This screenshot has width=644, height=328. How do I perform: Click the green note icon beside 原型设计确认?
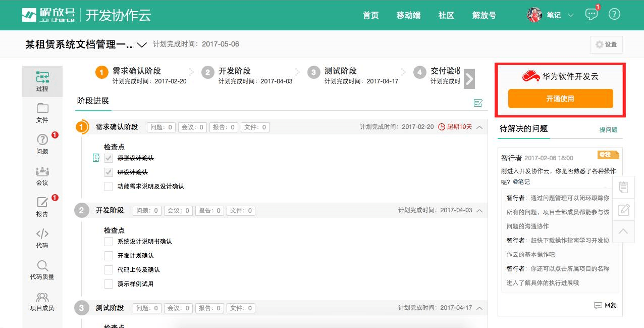tap(96, 158)
